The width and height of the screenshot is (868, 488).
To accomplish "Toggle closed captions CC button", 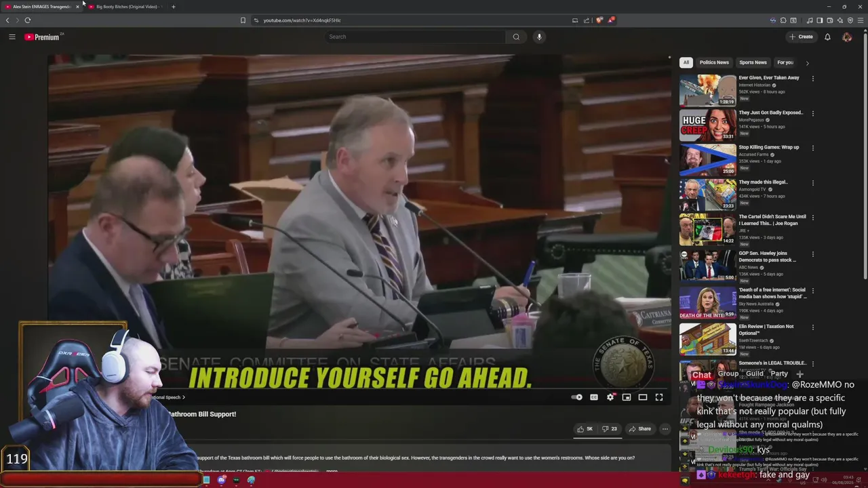I will [x=594, y=397].
